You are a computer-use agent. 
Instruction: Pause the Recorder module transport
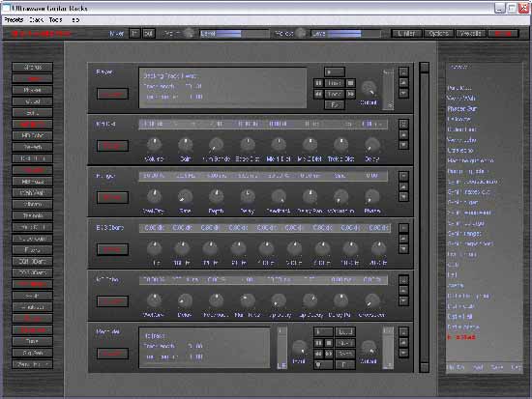pos(318,343)
